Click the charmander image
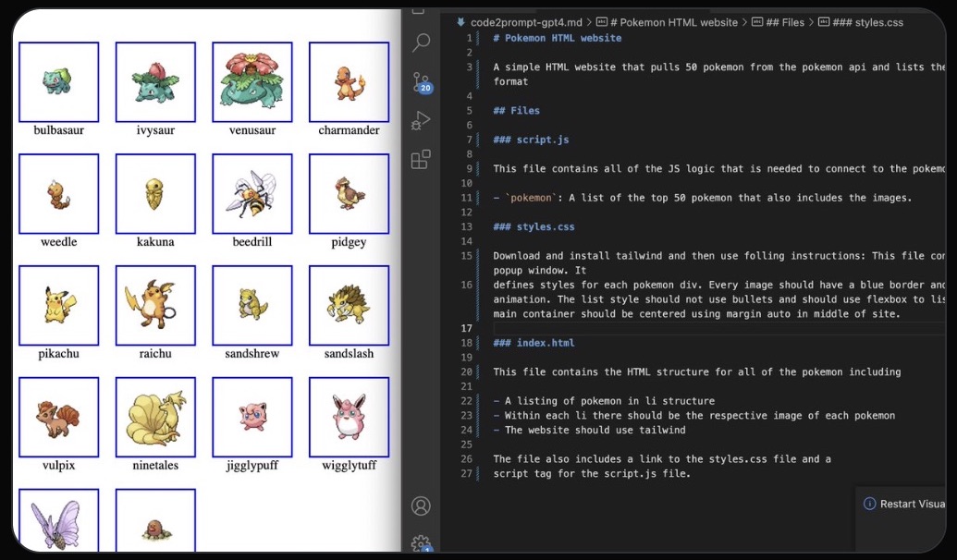Viewport: 957px width, 560px height. click(349, 82)
